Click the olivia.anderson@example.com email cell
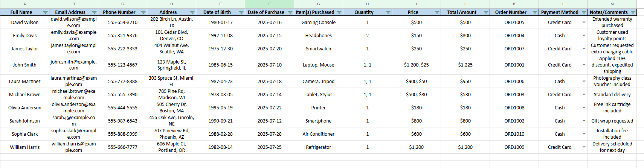The image size is (644, 168). [73, 107]
